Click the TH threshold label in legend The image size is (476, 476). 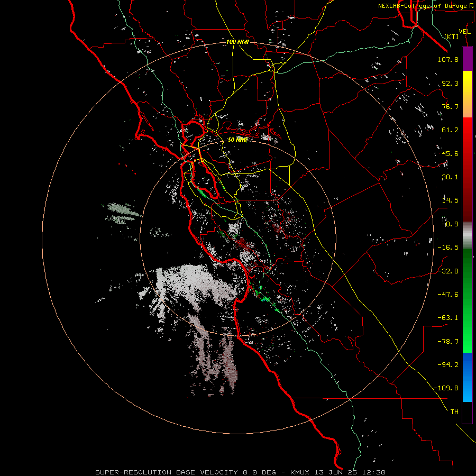coord(454,412)
